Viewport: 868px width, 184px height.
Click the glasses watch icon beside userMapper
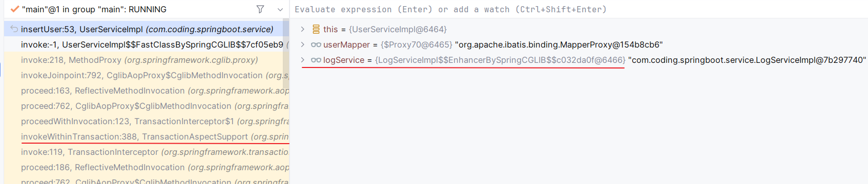(316, 44)
